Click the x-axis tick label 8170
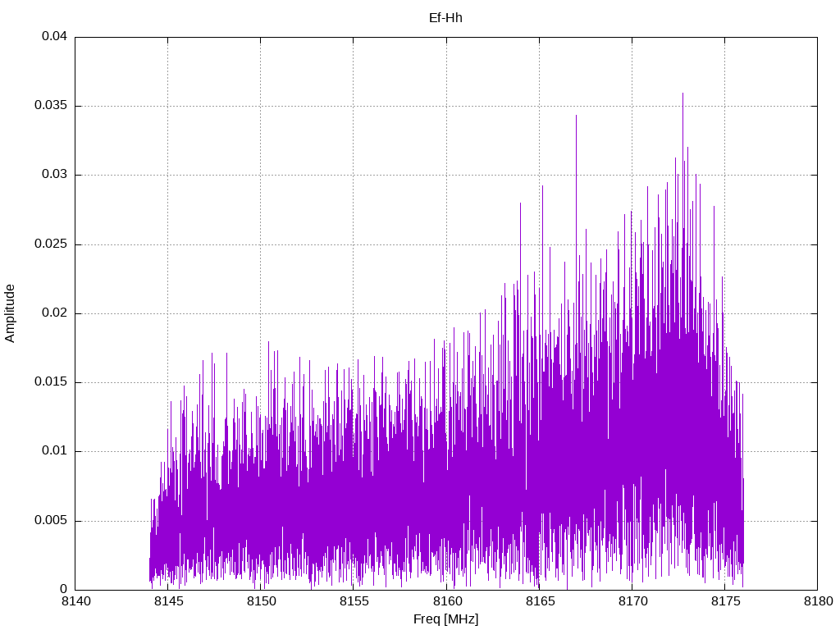 point(632,601)
